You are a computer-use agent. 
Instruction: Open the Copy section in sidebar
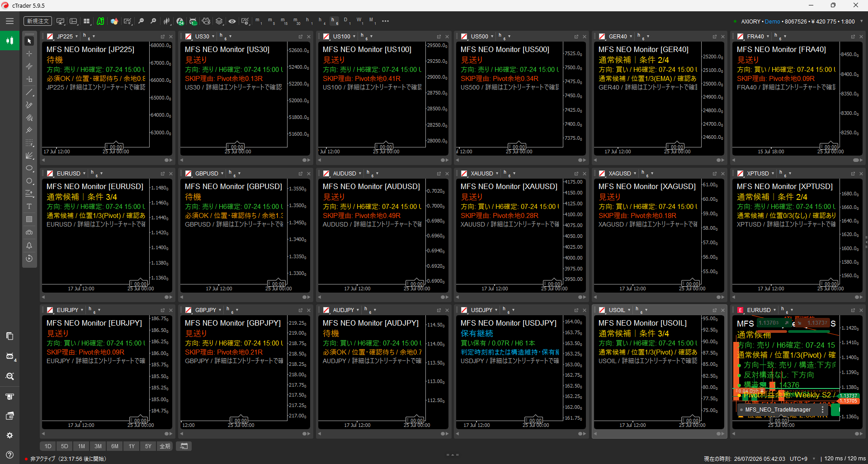pyautogui.click(x=9, y=336)
